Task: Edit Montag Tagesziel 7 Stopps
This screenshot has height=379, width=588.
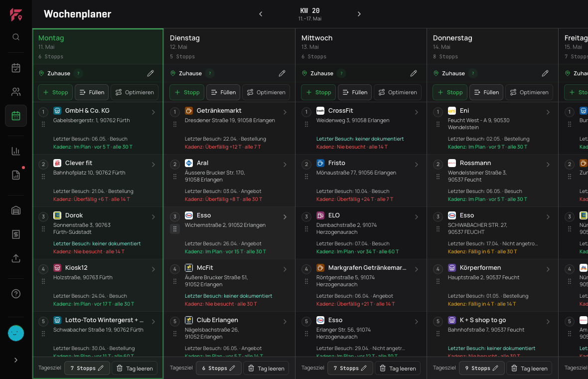Action: click(x=87, y=368)
